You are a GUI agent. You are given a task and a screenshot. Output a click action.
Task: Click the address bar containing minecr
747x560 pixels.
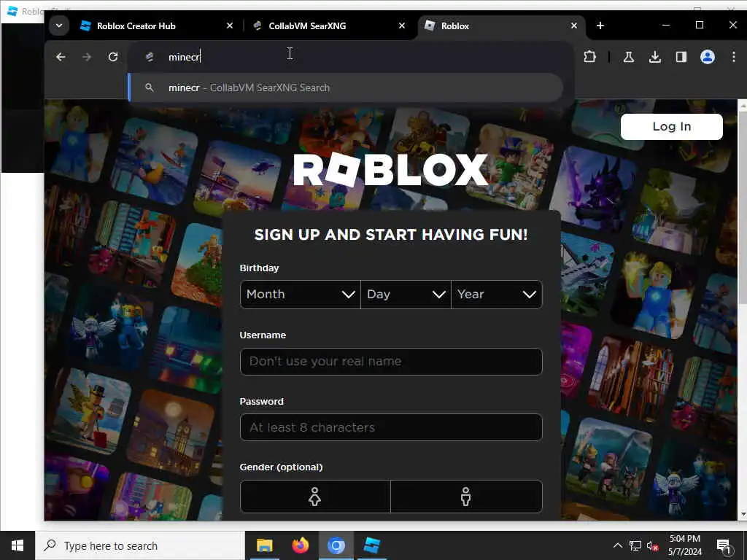click(352, 57)
